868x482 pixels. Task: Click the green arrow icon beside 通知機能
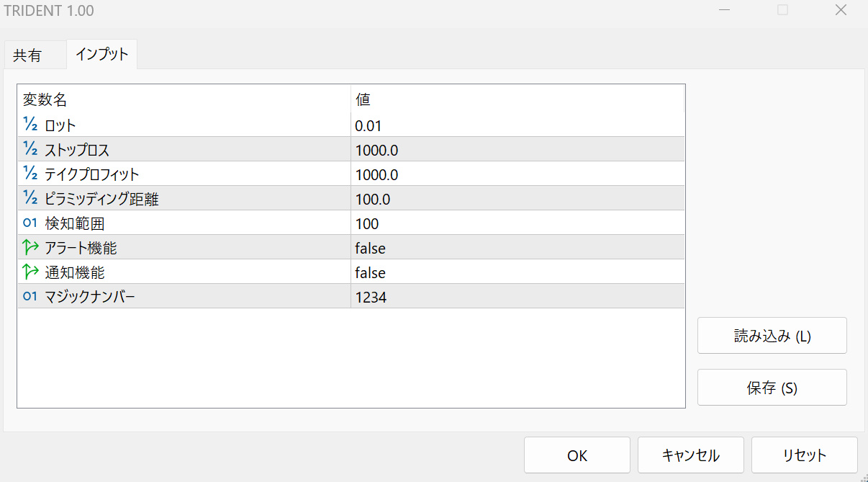coord(30,272)
